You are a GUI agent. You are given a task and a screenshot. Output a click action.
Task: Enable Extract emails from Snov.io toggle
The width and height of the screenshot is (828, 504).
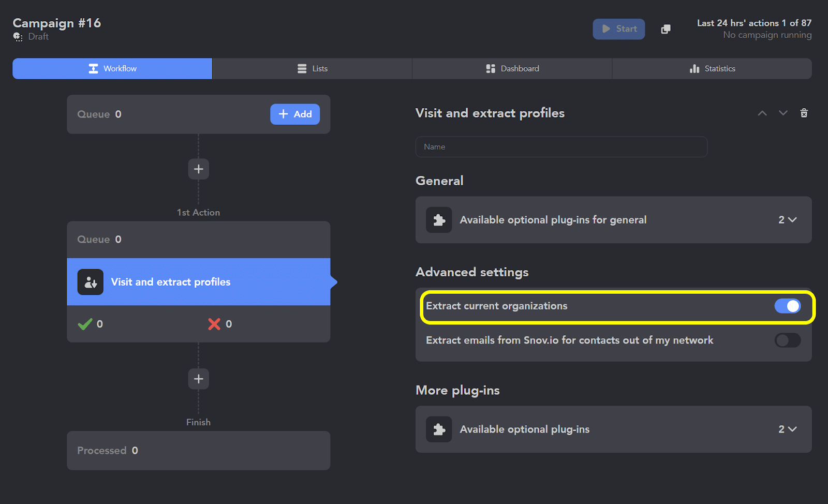click(x=787, y=340)
